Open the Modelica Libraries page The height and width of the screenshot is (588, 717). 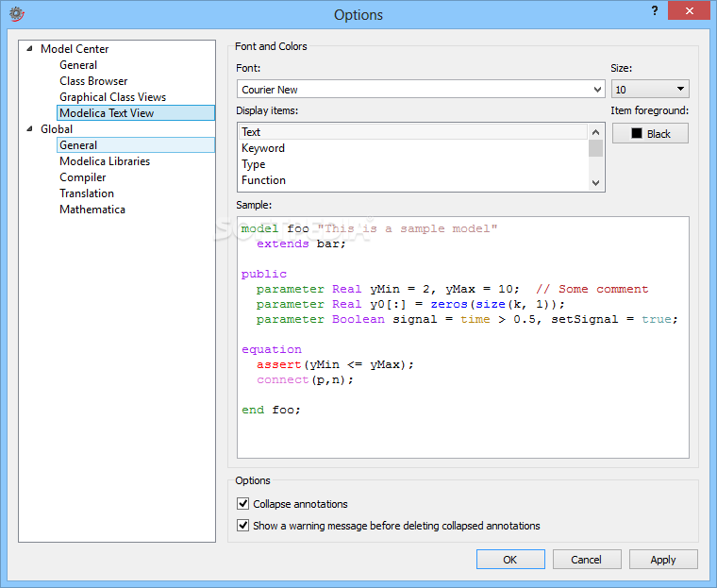(x=105, y=161)
